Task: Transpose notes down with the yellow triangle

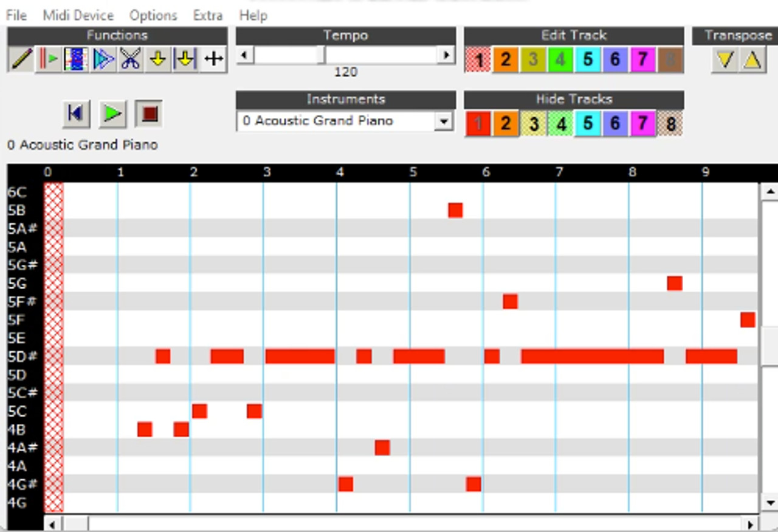Action: coord(725,60)
